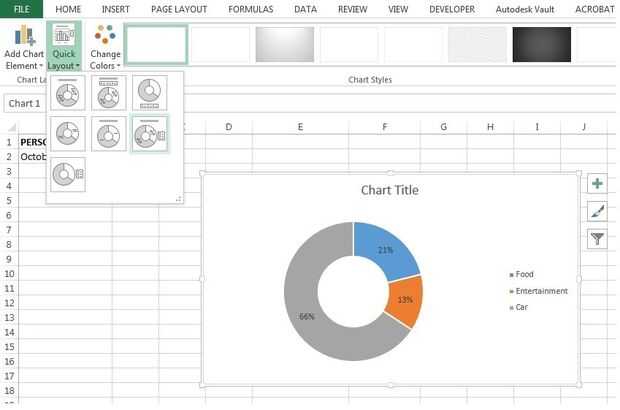620x410 pixels.
Task: Open the Chart Filters funnel button
Action: pos(597,238)
